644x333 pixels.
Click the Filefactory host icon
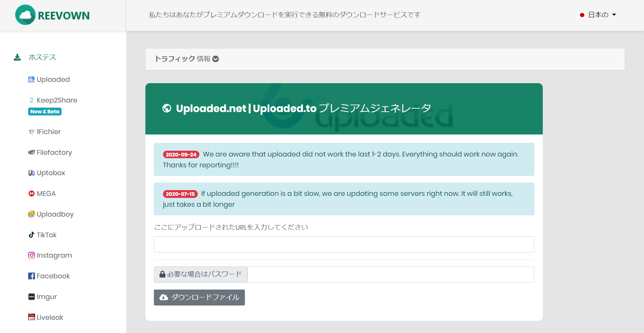[31, 152]
